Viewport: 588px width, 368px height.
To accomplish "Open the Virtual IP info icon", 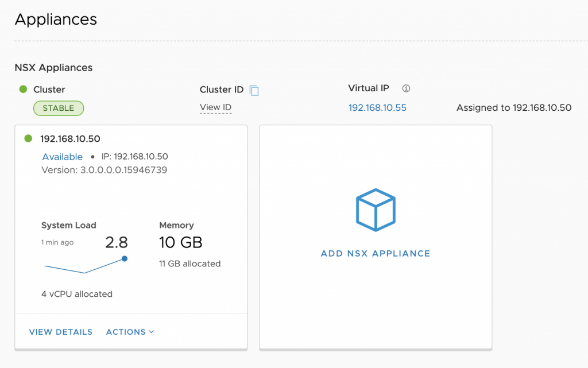I will (406, 88).
